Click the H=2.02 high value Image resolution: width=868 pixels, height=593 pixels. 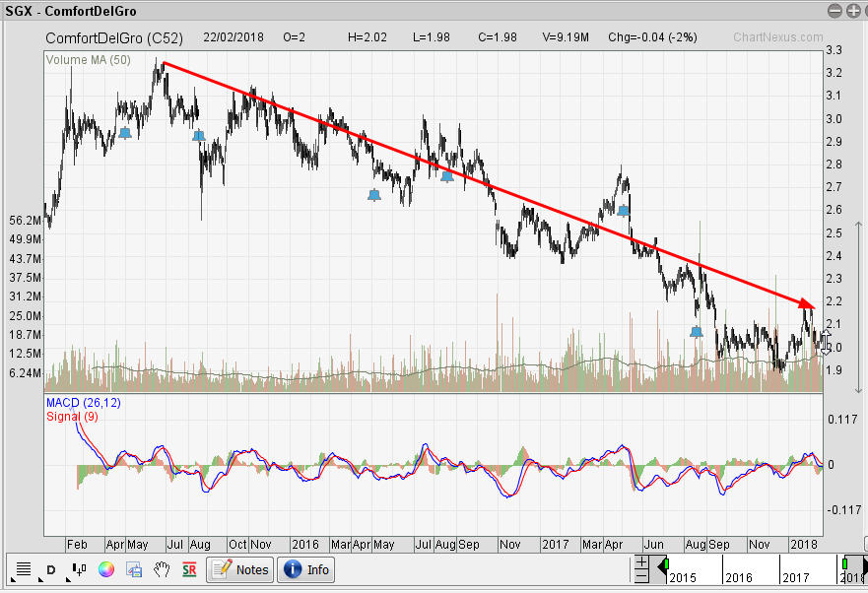[x=367, y=37]
